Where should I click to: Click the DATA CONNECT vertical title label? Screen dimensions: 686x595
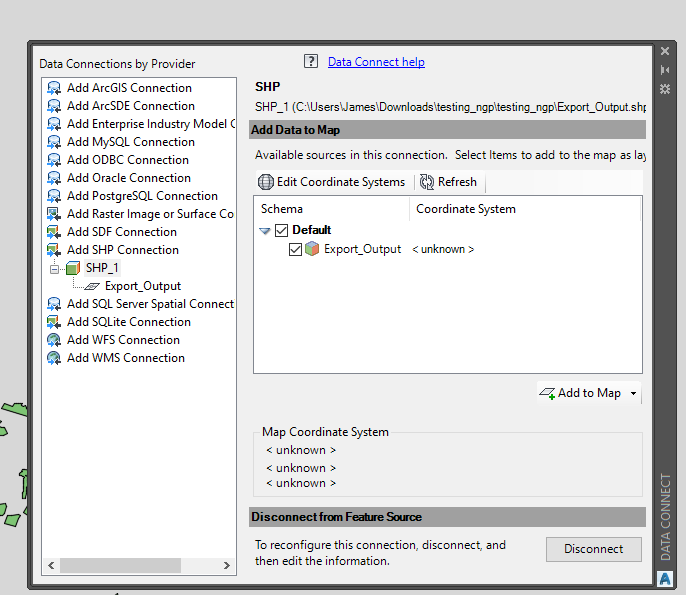point(665,517)
